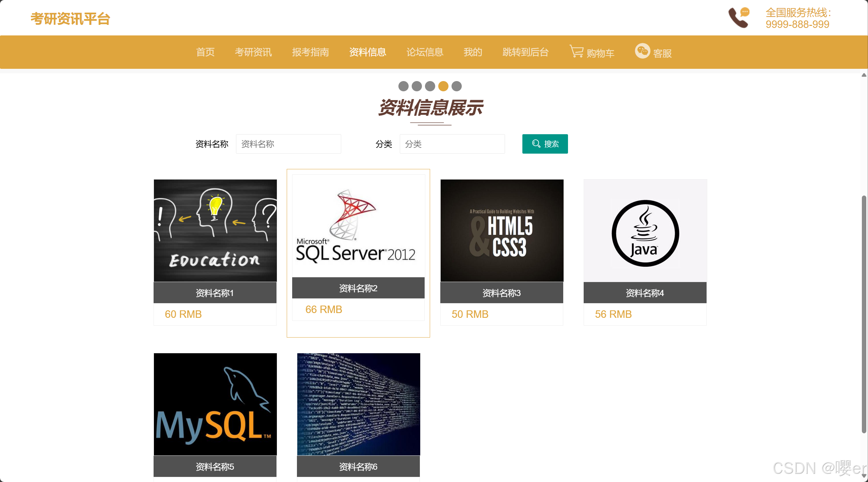
Task: Open the 论坛信息 navigation item
Action: [425, 52]
